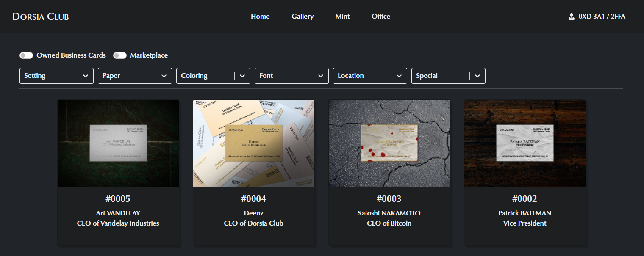Click card number #0005
This screenshot has height=256, width=644.
[x=118, y=198]
